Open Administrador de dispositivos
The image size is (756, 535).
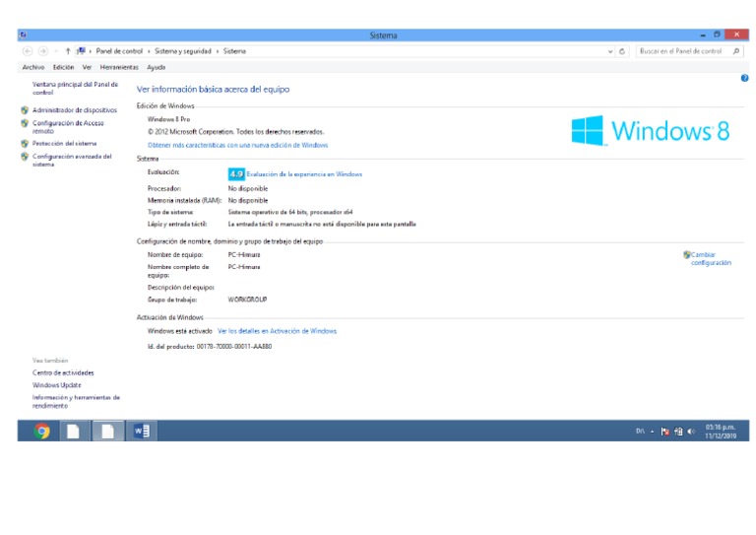click(75, 110)
